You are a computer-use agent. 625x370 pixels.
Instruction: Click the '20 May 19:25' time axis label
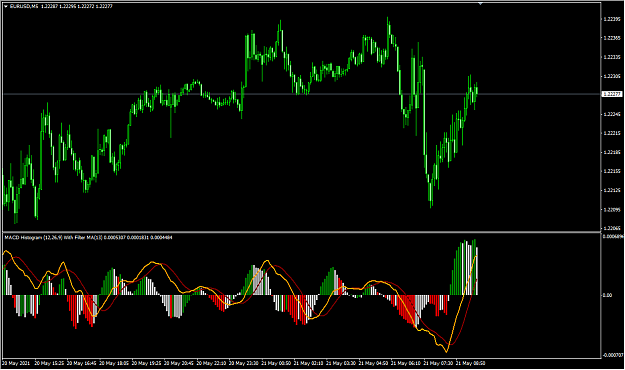(x=147, y=363)
